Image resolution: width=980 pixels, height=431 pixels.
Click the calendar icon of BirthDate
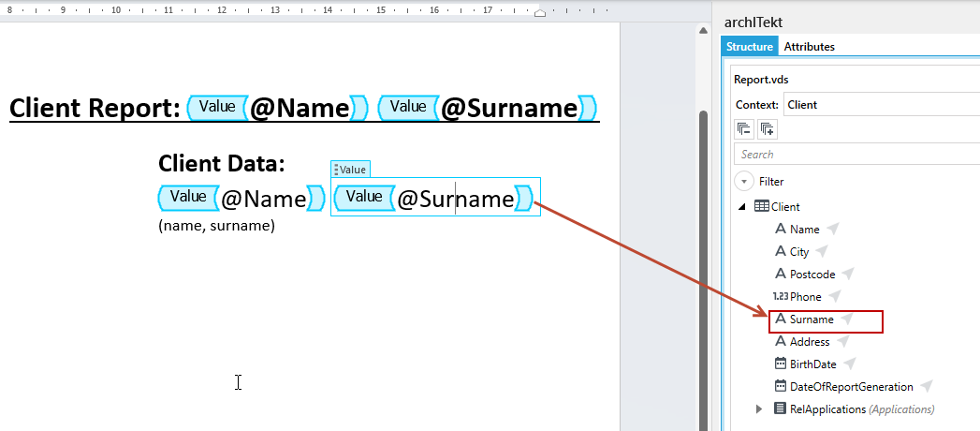point(780,364)
